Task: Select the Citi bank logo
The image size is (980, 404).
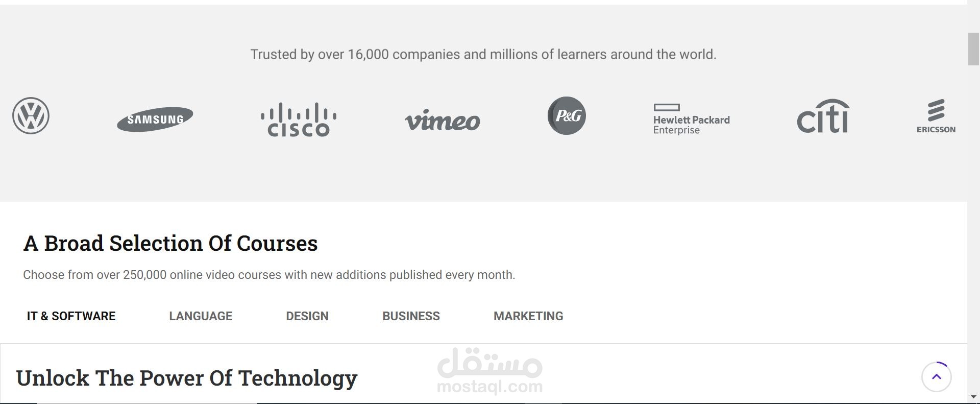Action: (x=823, y=116)
